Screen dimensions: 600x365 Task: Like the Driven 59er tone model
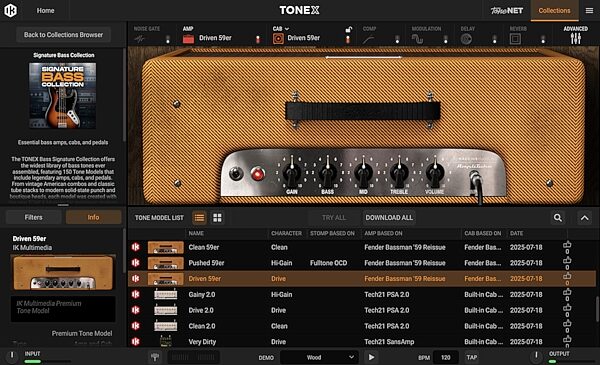click(x=567, y=276)
